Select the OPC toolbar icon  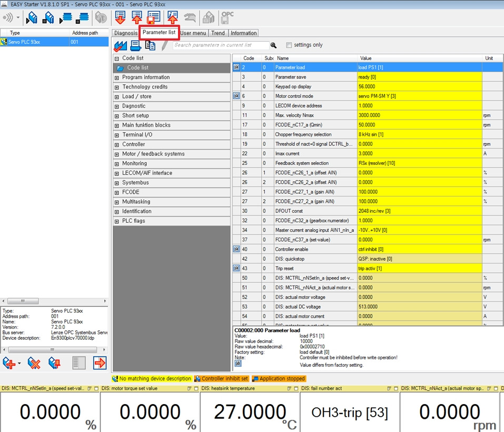226,17
